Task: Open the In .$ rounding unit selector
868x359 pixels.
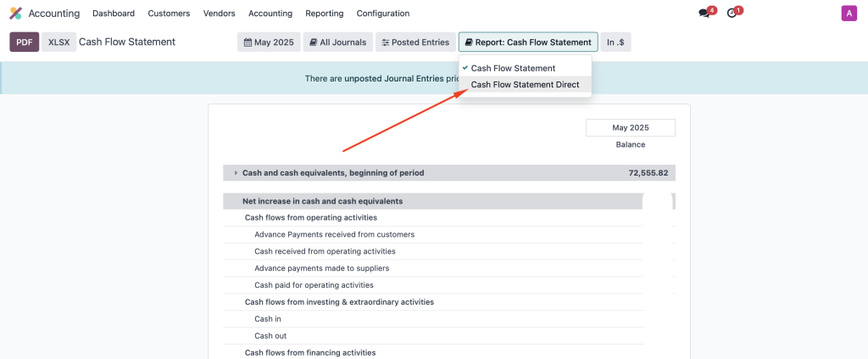Action: [615, 42]
